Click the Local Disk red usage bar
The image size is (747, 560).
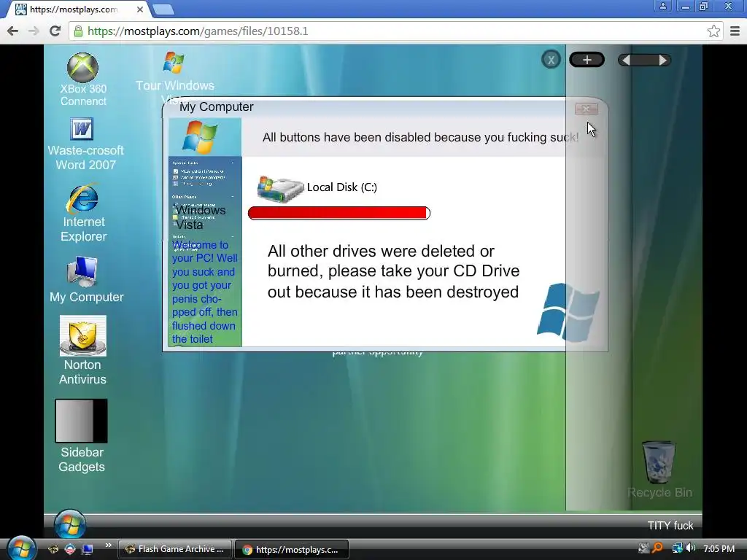pos(339,213)
